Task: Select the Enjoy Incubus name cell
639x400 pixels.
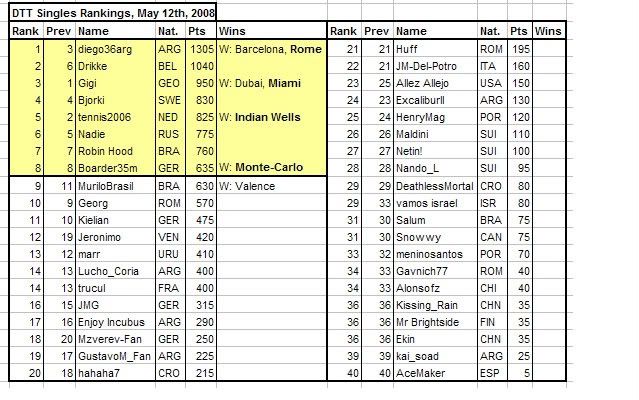Action: pyautogui.click(x=116, y=322)
